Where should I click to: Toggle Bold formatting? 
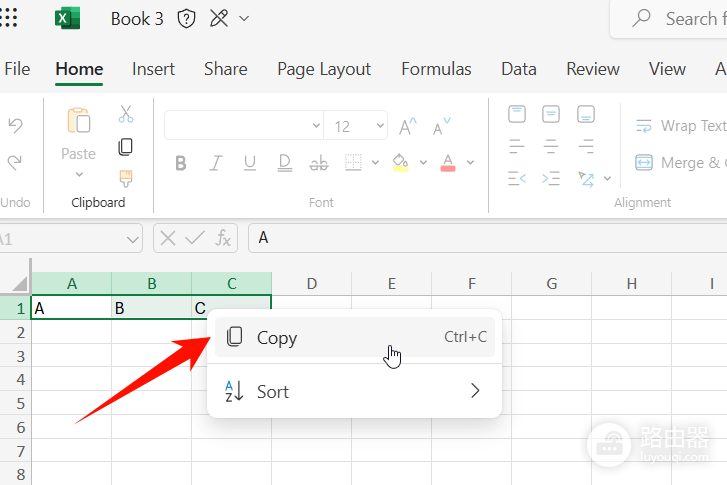(181, 163)
